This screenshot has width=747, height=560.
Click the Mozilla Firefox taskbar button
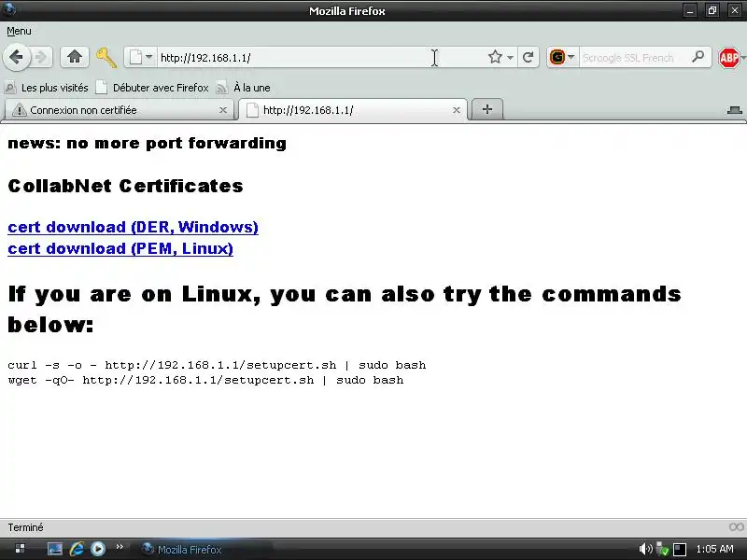coord(204,550)
